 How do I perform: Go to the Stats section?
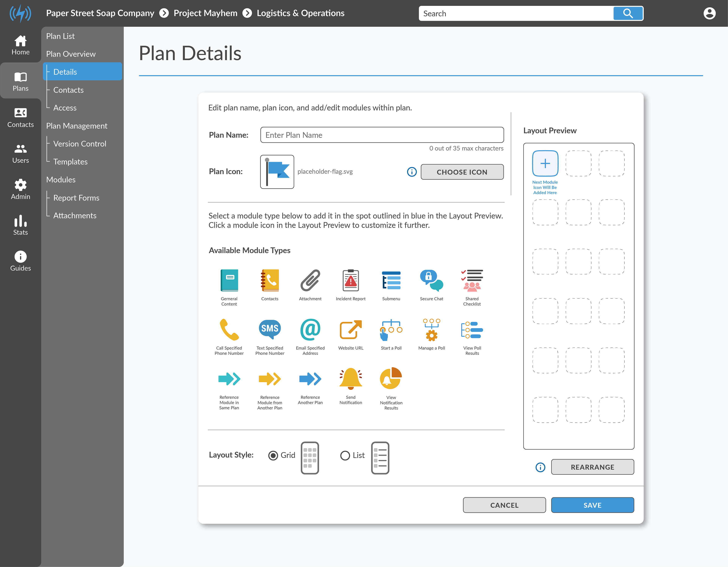click(x=20, y=225)
